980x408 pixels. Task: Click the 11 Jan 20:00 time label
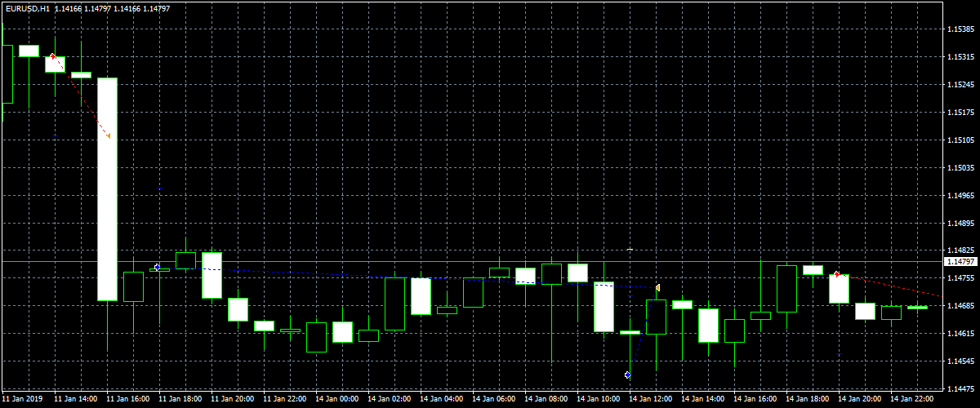coord(233,400)
